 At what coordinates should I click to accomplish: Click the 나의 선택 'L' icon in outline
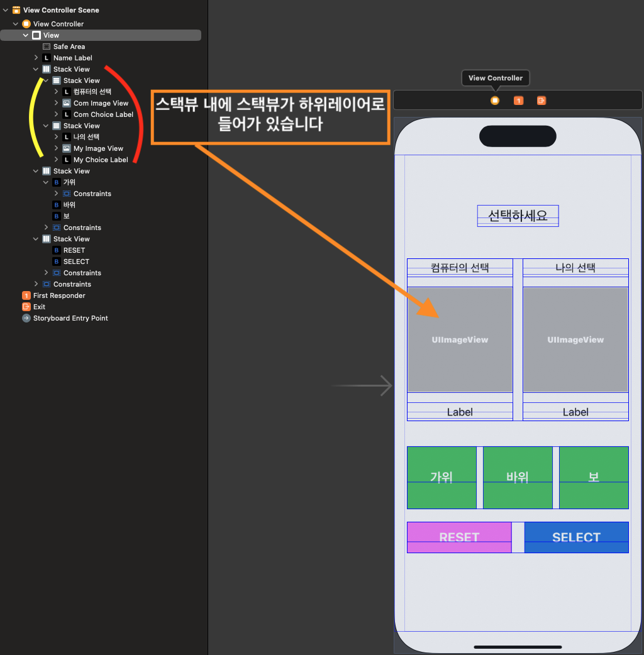click(x=67, y=136)
